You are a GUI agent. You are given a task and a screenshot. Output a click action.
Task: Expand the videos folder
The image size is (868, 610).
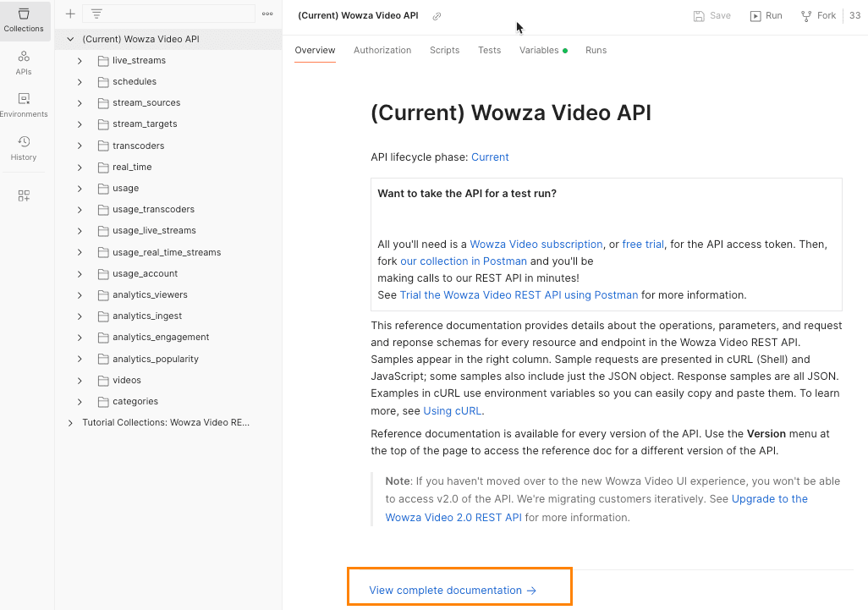tap(80, 380)
